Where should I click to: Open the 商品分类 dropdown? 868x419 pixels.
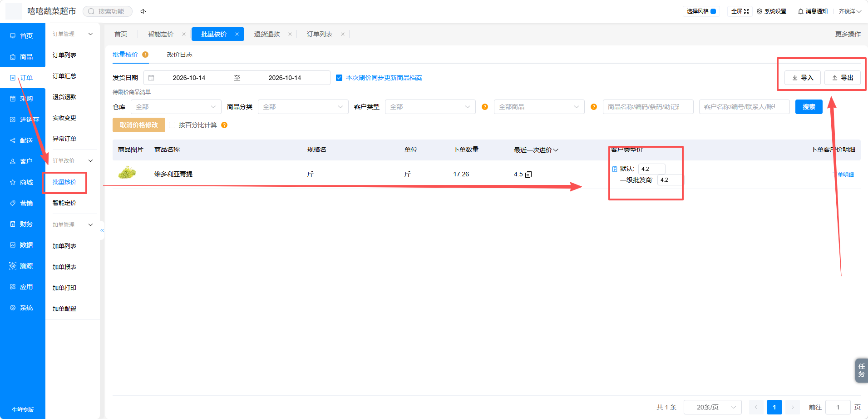click(303, 107)
